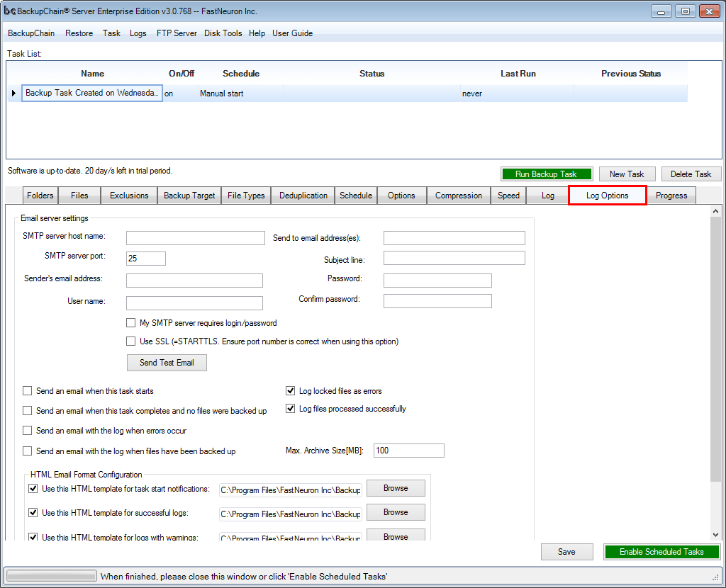Click the Run Backup Task button
This screenshot has width=726, height=588.
[547, 174]
